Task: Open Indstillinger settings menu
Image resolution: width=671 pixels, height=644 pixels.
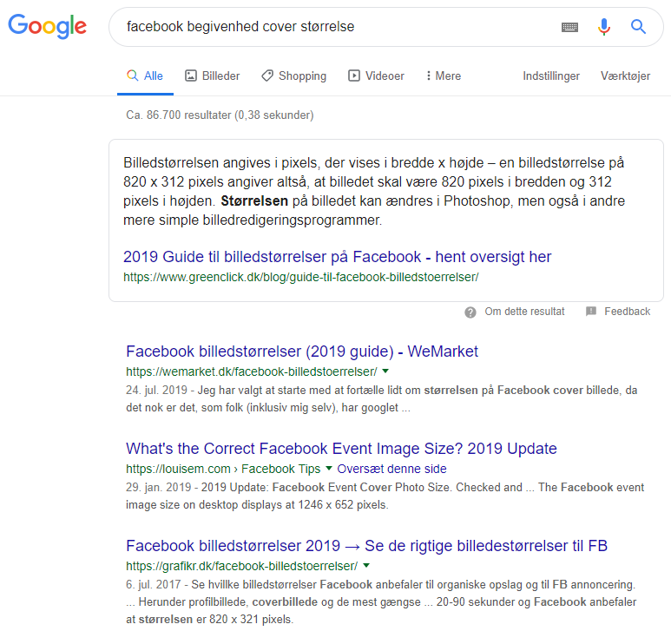Action: tap(551, 76)
